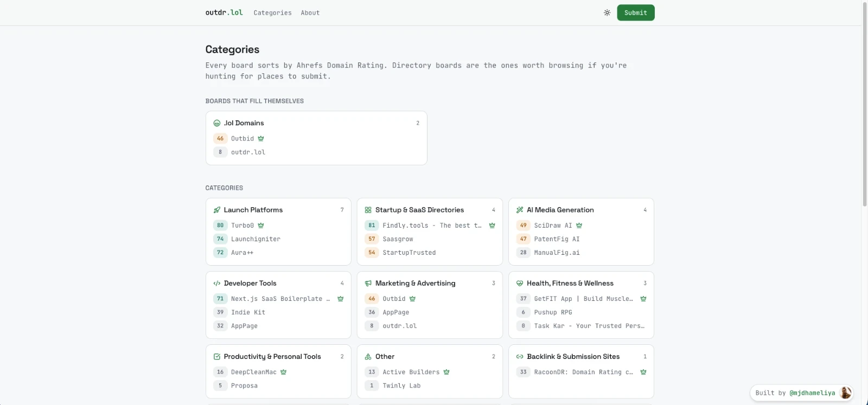
Task: Click the heart icon of Health, Fitness & Wellness
Action: pyautogui.click(x=520, y=283)
